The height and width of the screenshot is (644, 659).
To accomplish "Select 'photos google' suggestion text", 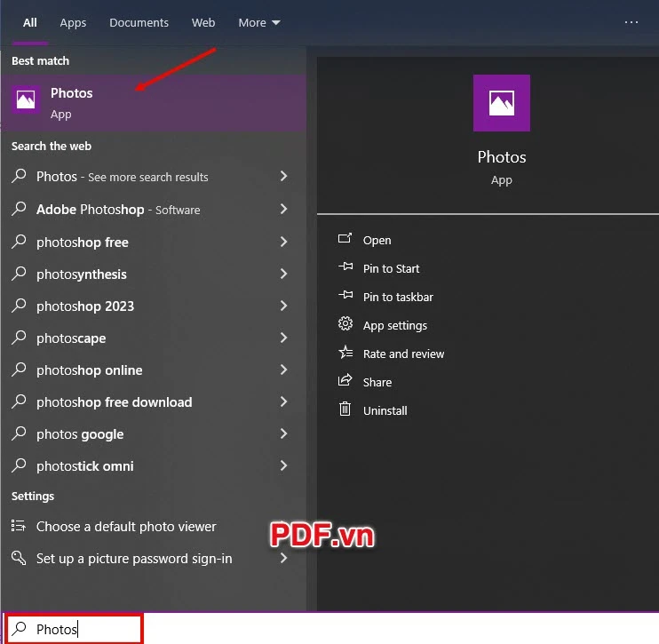I will click(x=80, y=434).
